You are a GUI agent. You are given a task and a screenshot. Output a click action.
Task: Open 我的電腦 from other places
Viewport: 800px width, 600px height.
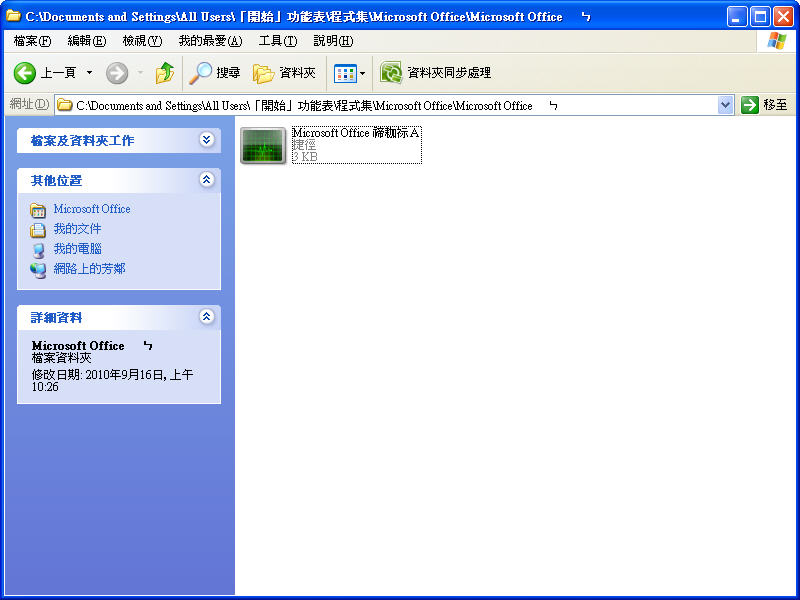[x=78, y=248]
